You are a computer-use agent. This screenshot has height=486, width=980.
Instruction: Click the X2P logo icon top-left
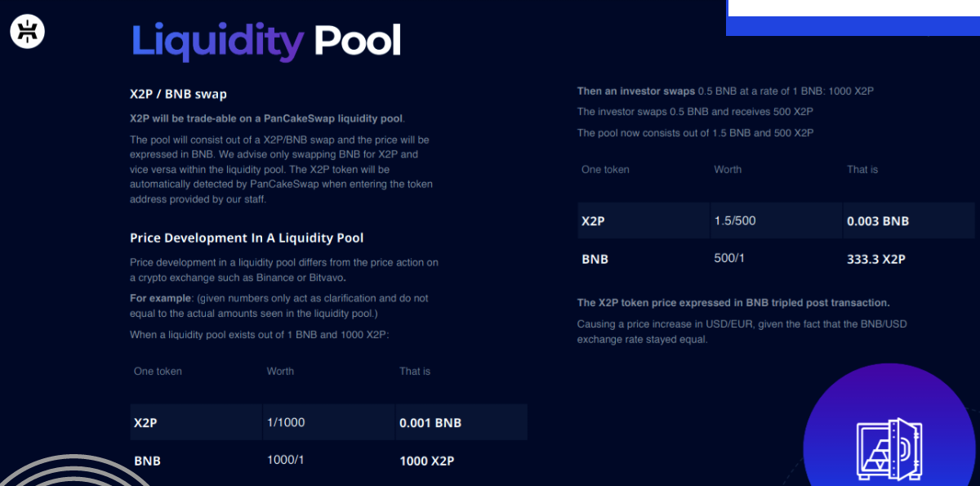[27, 31]
